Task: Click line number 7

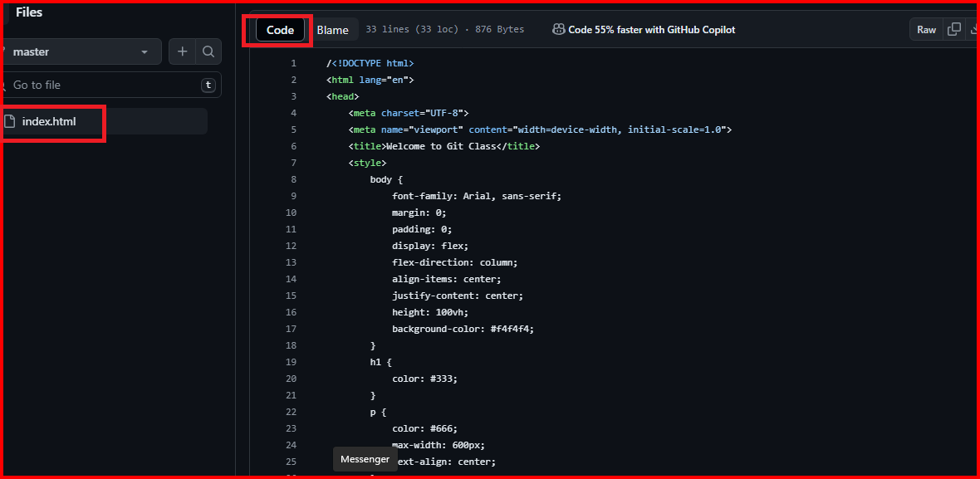Action: (293, 163)
